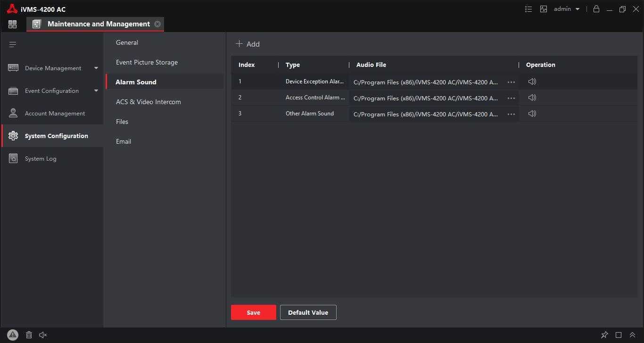Viewport: 644px width, 343px height.
Task: Open the module grid icon
Action: 12,24
